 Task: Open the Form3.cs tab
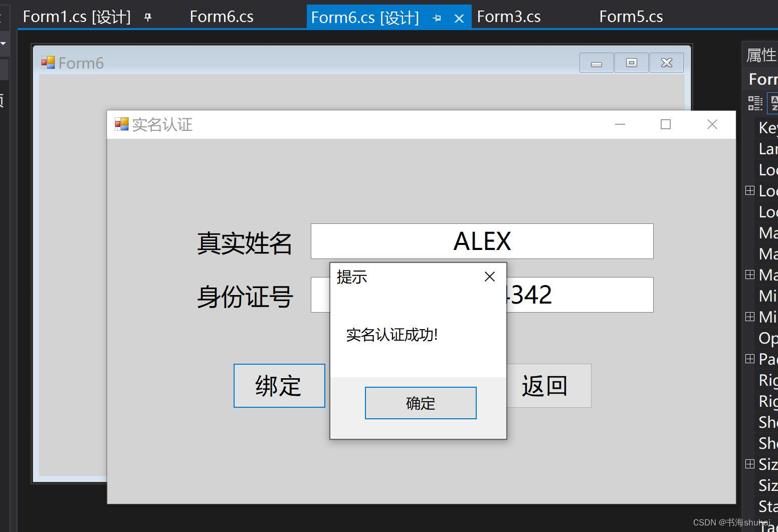click(509, 17)
